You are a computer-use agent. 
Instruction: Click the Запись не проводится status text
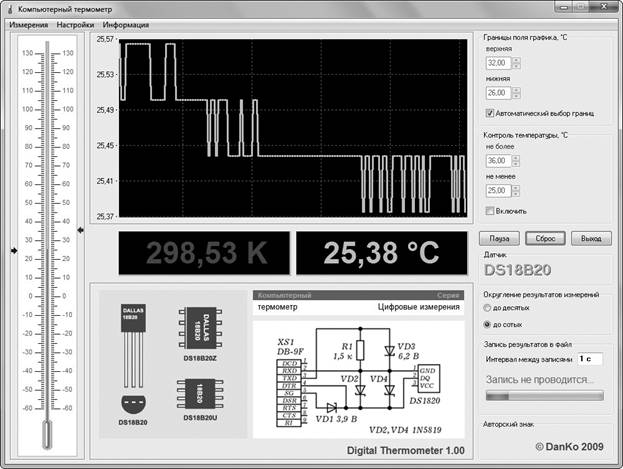click(539, 380)
